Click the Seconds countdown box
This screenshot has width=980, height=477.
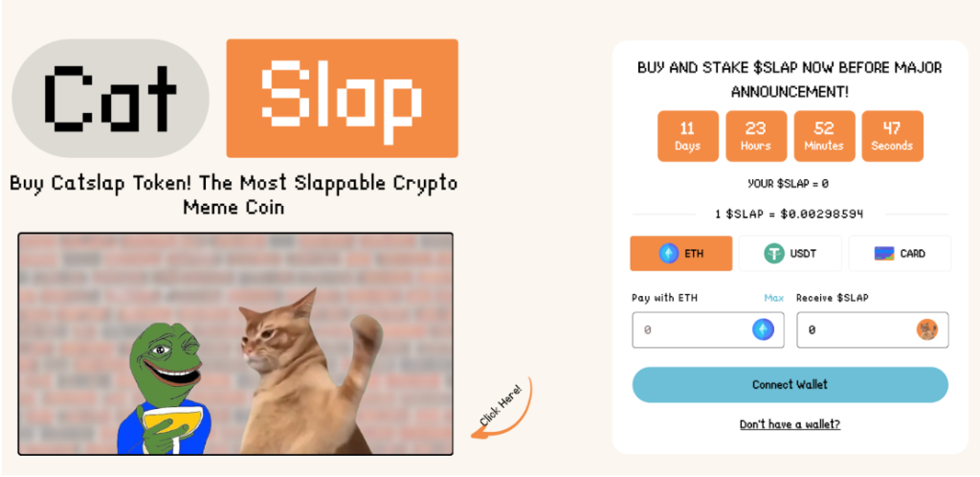(x=892, y=136)
